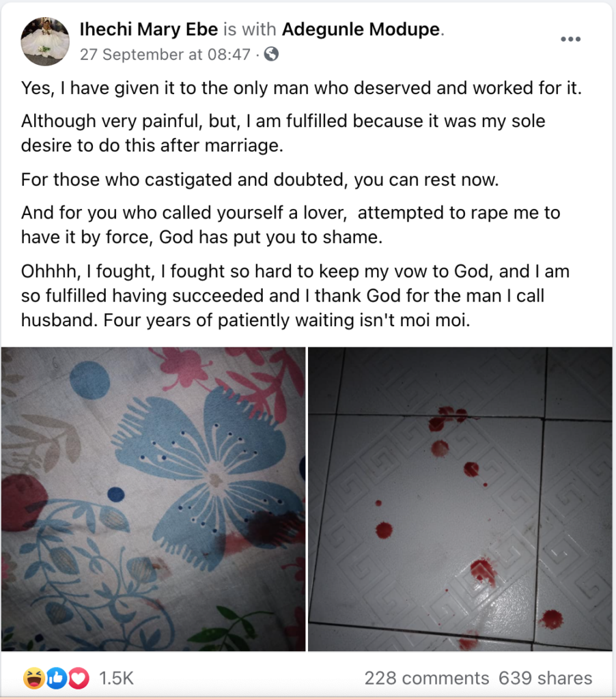Click the 'And for you who called' paragraph
Screen dimensions: 616x699
point(290,225)
